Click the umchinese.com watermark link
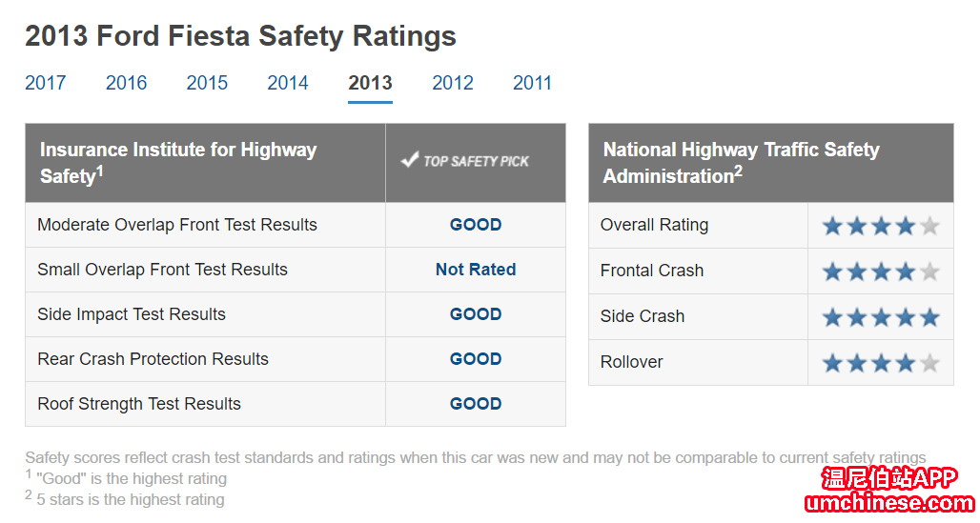 point(889,503)
